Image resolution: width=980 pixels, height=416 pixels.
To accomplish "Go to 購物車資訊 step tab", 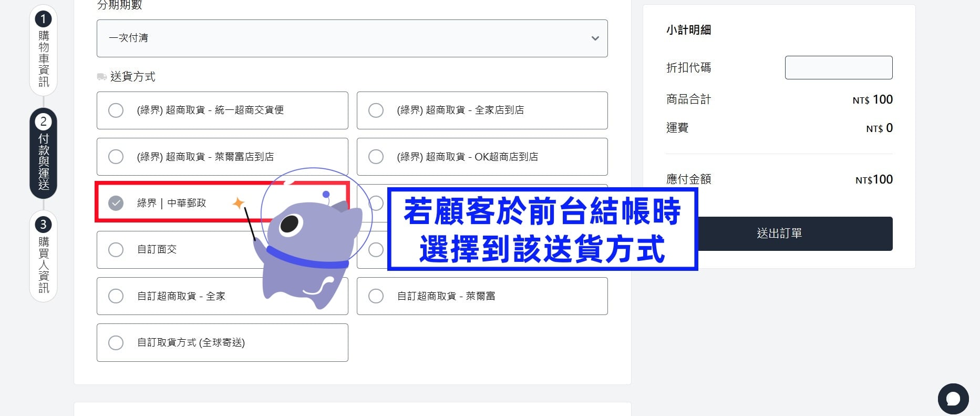I will pos(43,50).
